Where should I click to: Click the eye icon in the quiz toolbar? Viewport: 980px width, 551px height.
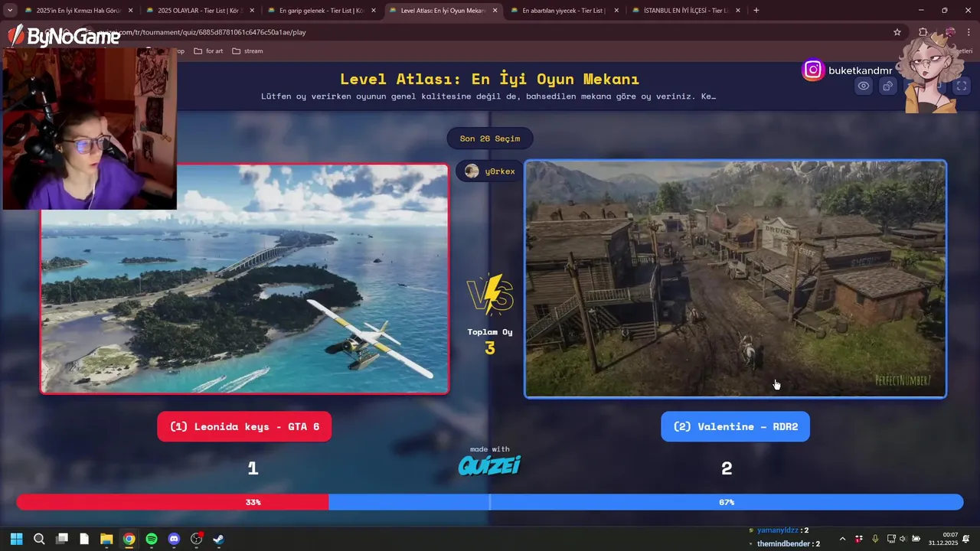864,86
